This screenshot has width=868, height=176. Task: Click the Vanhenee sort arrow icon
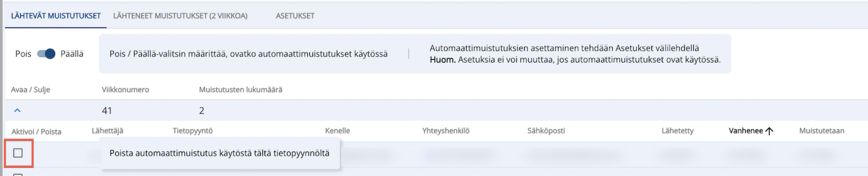point(769,131)
